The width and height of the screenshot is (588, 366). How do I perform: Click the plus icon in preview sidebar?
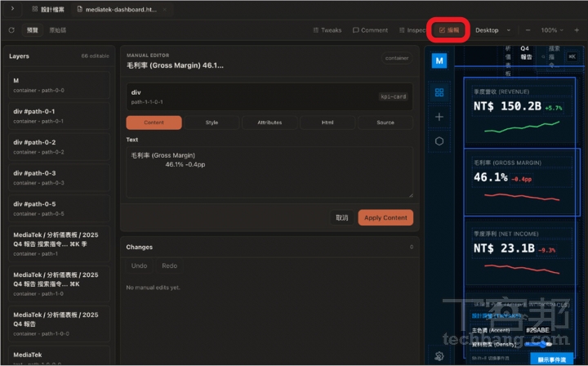[439, 117]
